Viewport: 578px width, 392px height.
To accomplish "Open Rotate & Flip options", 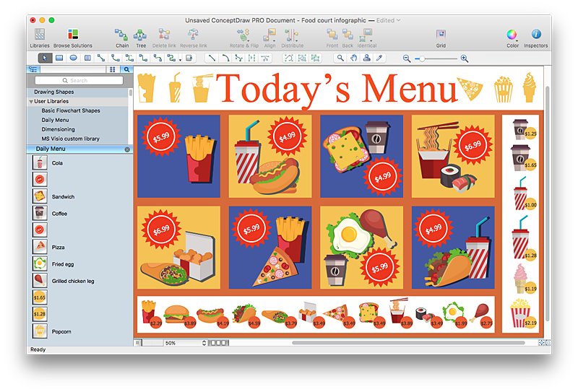I will [243, 38].
